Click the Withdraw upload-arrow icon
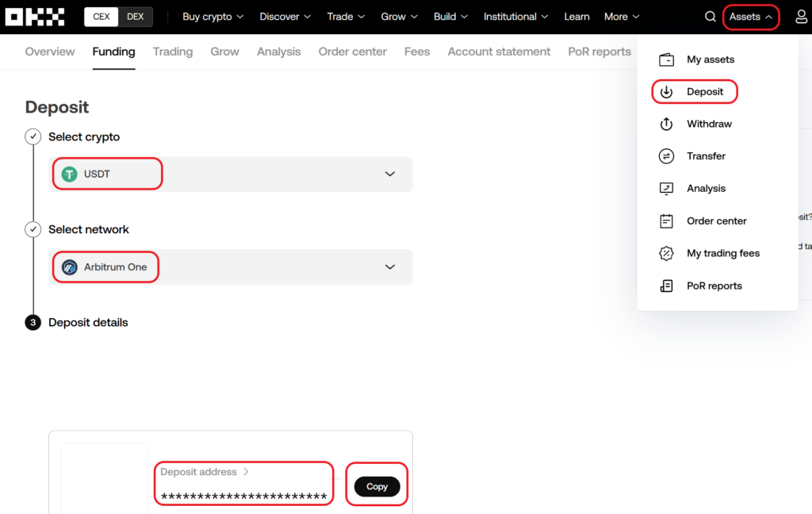 666,124
